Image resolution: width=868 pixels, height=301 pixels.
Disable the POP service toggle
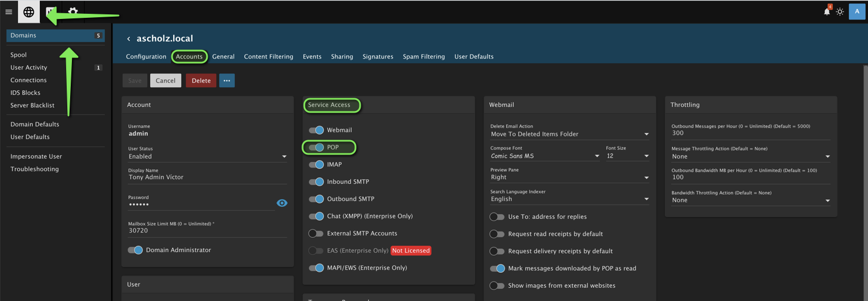(316, 148)
